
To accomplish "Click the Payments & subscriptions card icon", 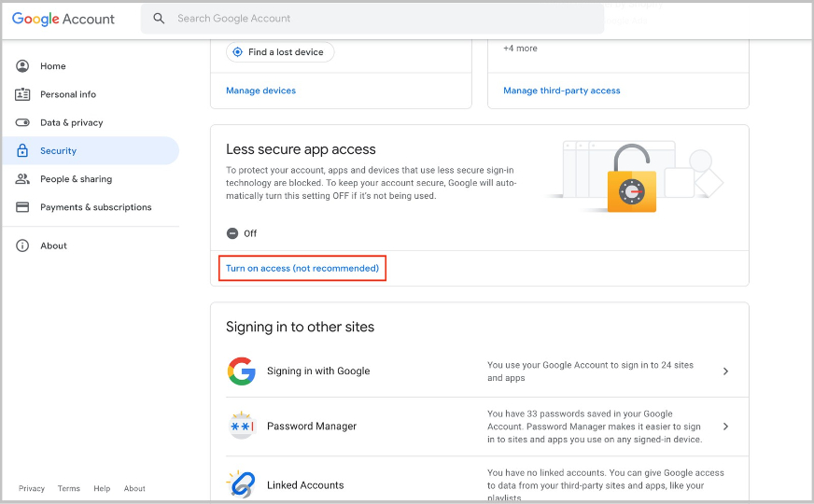I will pos(22,207).
